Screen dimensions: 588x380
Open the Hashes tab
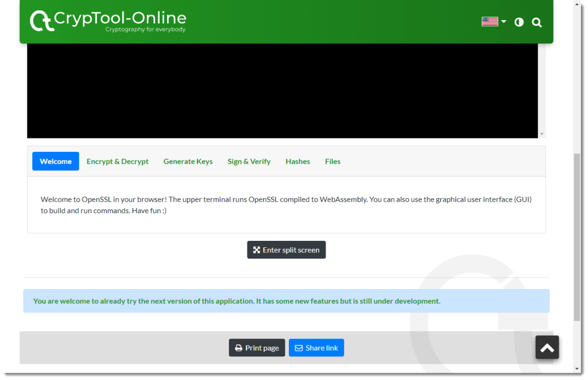(x=297, y=162)
